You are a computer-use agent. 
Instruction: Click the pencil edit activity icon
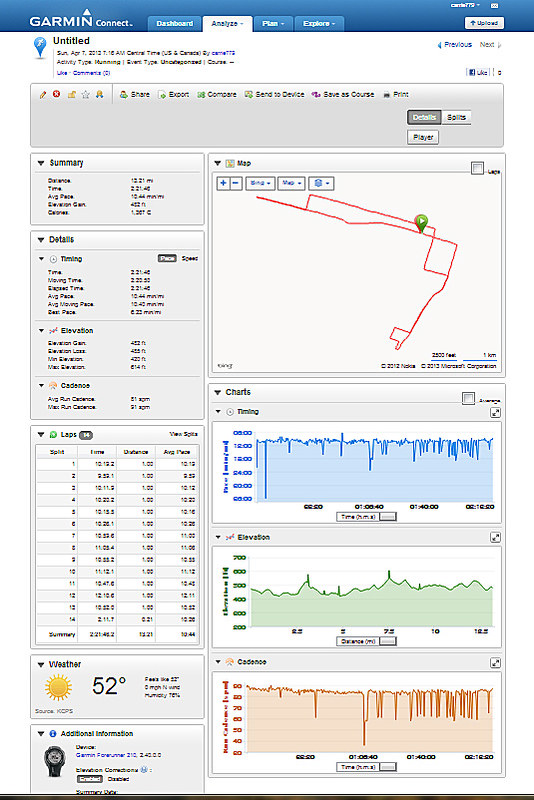[43, 94]
